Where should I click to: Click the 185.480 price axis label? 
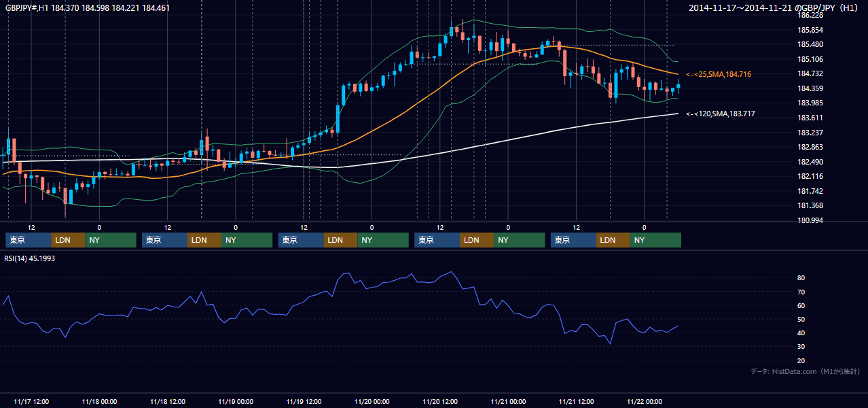810,44
